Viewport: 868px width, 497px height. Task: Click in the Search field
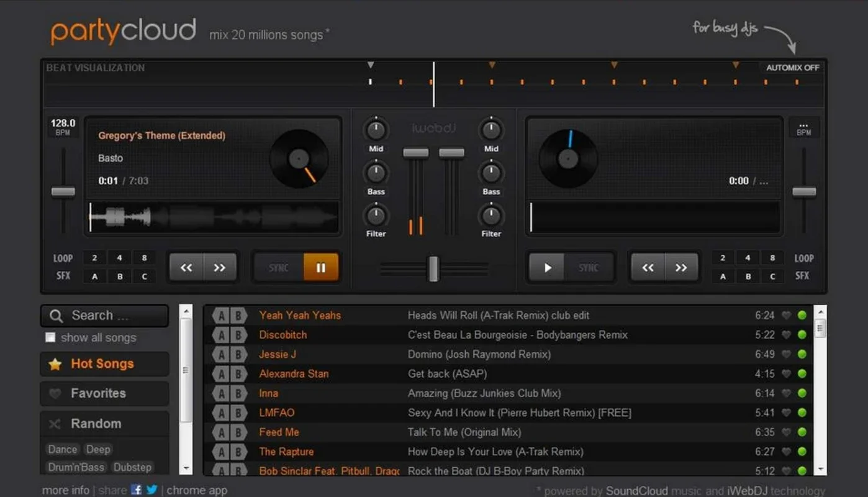(104, 316)
